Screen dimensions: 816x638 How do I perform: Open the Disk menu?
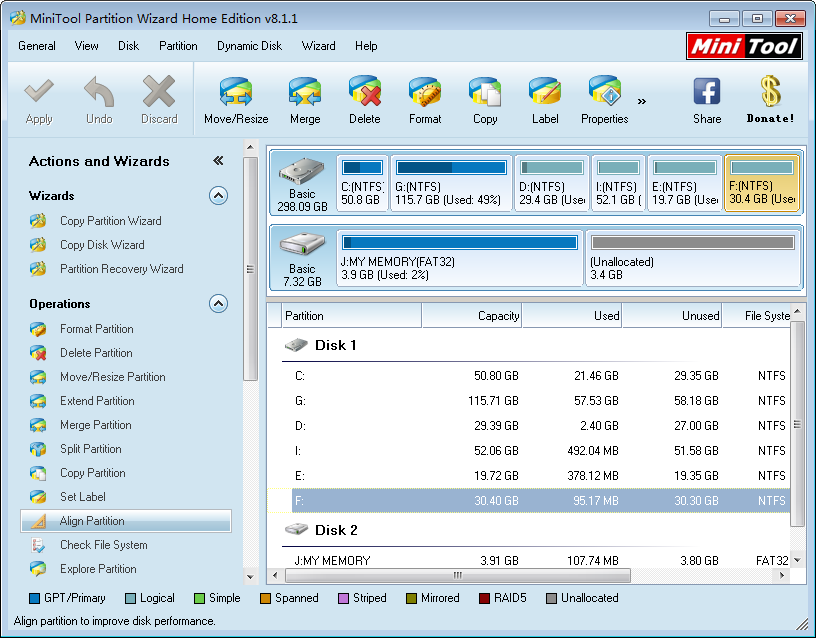(128, 46)
